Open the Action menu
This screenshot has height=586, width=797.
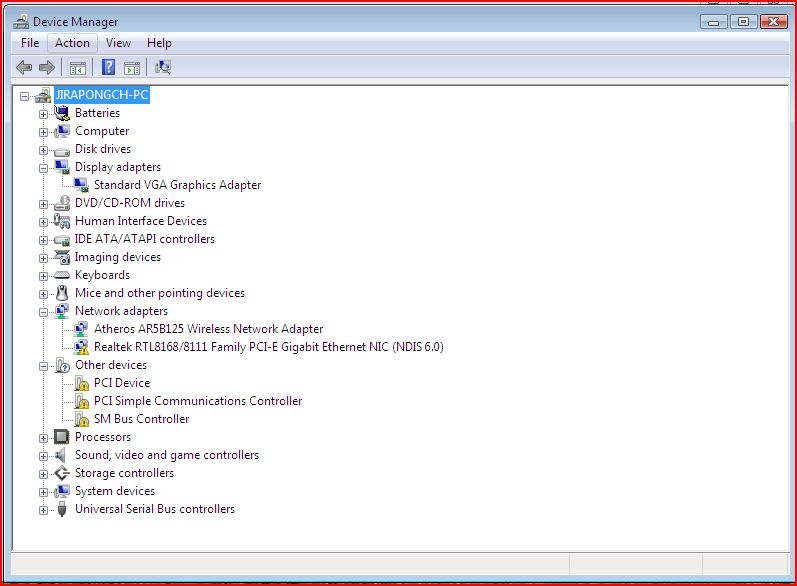(72, 43)
